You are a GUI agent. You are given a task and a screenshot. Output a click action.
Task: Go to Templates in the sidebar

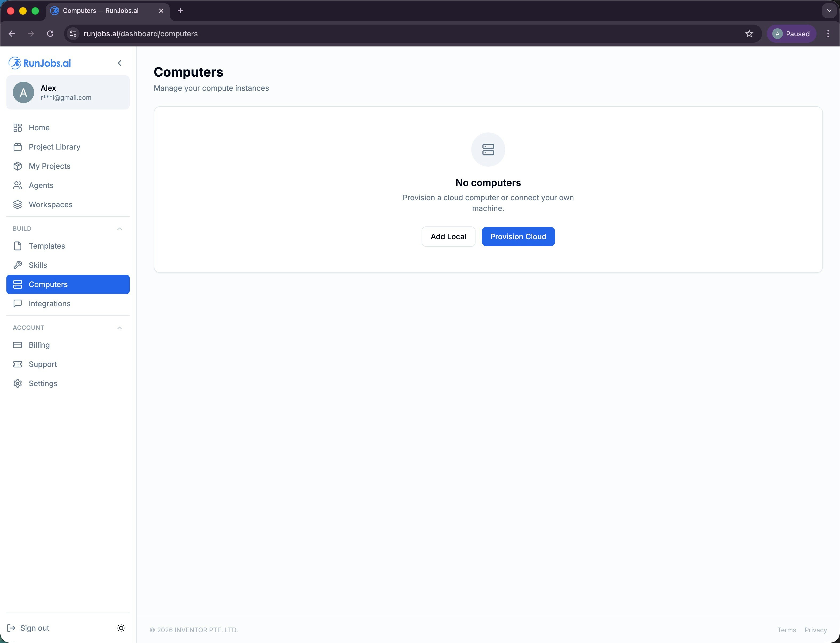[x=47, y=246]
